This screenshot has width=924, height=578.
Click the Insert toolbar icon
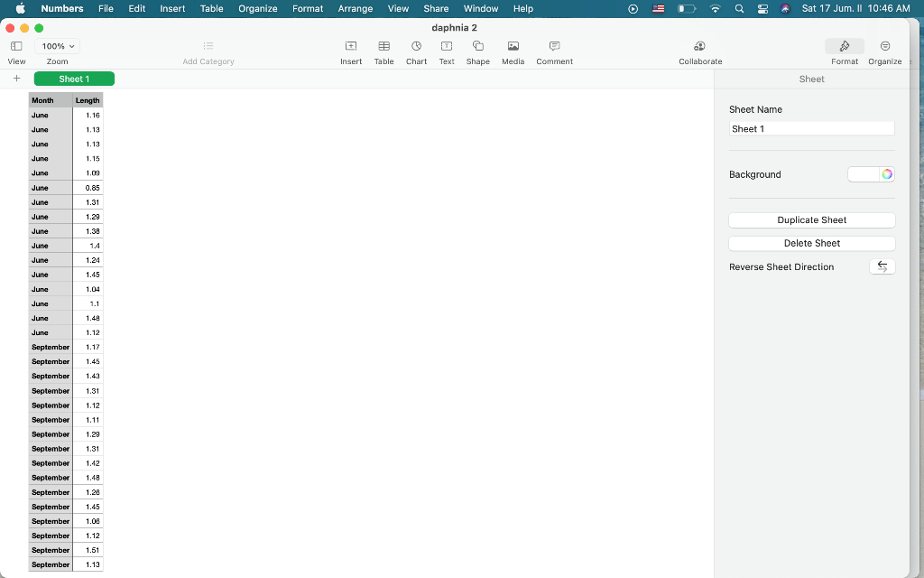tap(351, 46)
